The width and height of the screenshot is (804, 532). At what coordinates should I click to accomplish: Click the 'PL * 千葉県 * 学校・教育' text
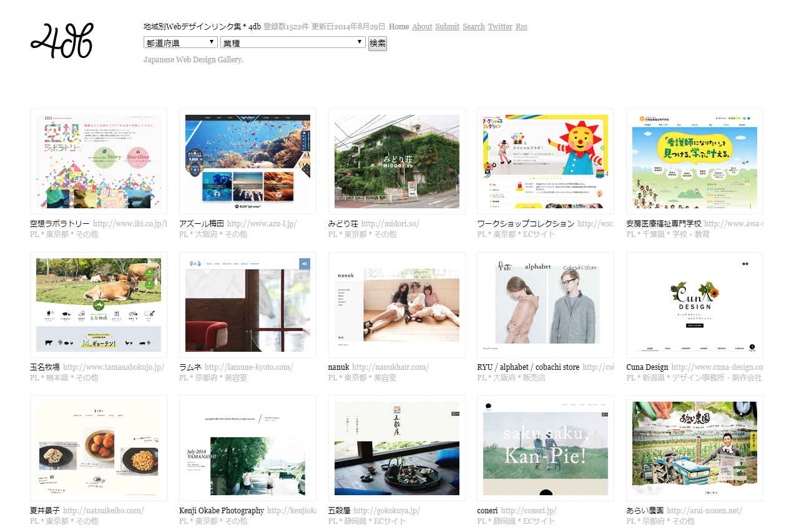click(x=668, y=235)
